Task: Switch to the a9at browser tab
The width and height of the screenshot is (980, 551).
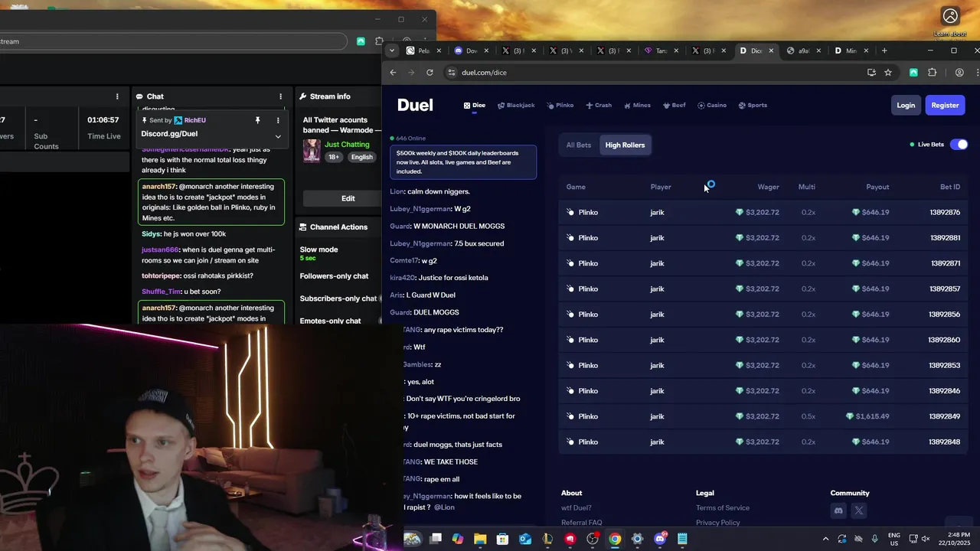Action: (803, 51)
